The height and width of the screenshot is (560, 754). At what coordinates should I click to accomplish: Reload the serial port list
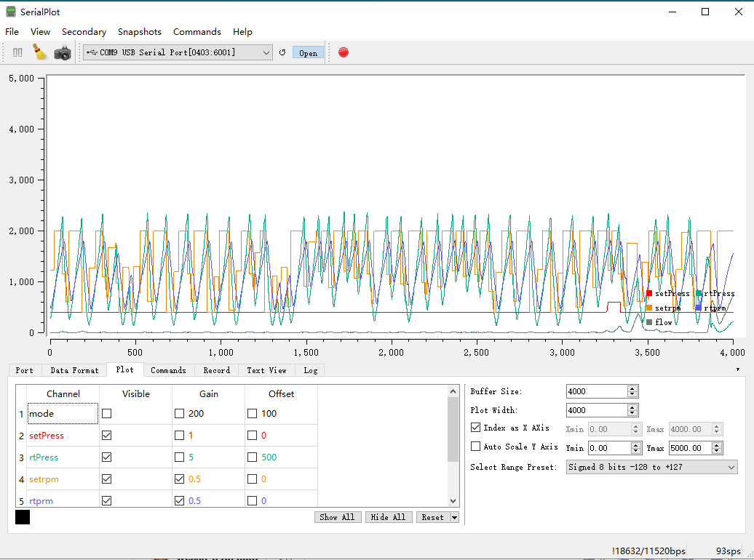pyautogui.click(x=282, y=52)
